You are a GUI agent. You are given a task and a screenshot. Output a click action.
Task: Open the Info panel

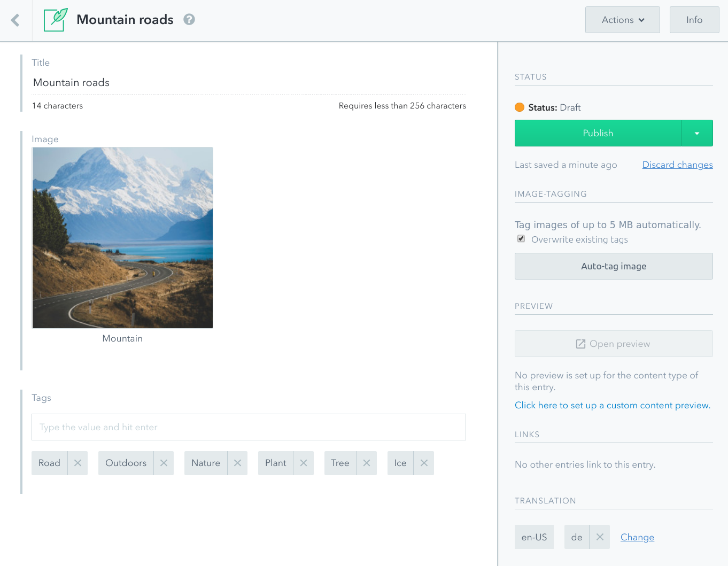click(x=694, y=20)
